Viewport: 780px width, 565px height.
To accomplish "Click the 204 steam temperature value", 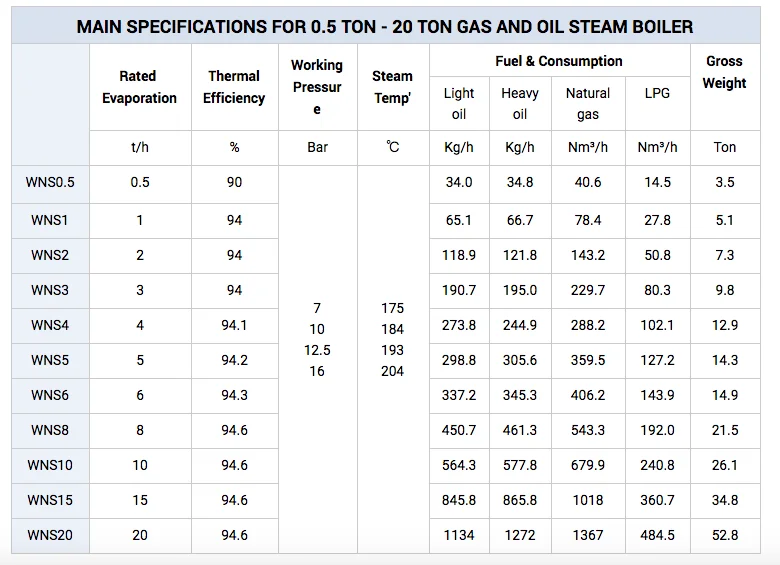I will (392, 371).
